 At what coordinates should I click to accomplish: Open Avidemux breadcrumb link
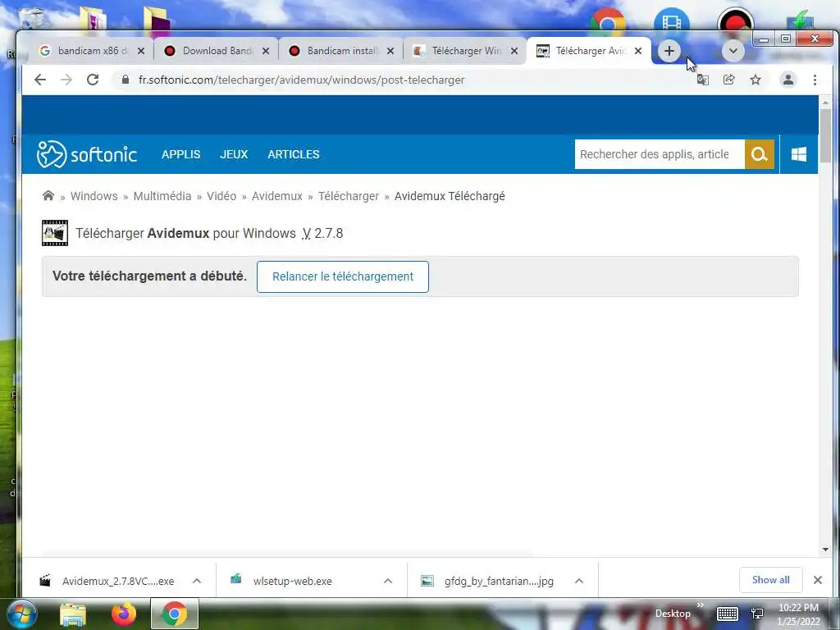(x=277, y=196)
